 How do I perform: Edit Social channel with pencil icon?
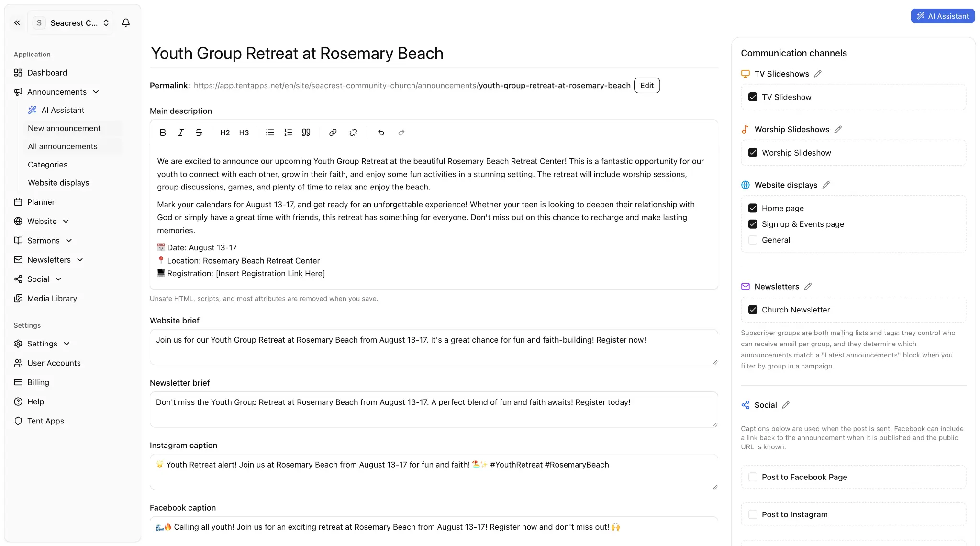pyautogui.click(x=786, y=405)
